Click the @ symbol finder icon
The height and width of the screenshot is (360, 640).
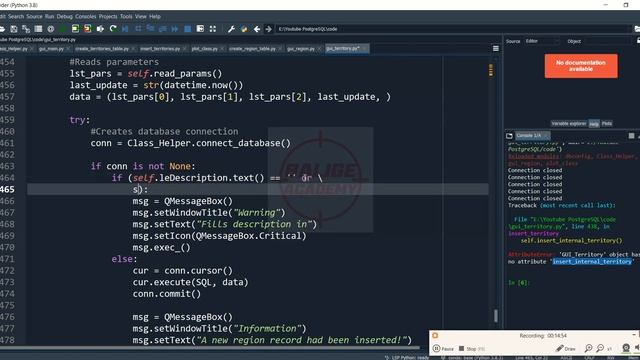(51, 29)
